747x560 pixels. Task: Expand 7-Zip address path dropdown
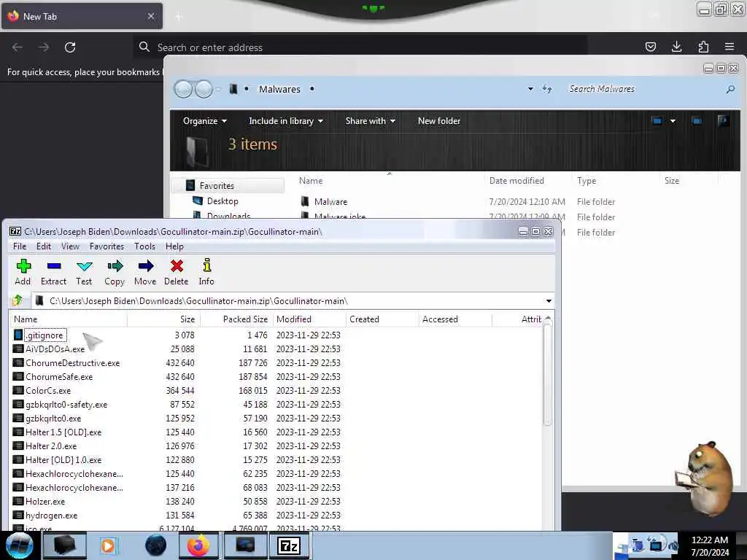pos(549,301)
